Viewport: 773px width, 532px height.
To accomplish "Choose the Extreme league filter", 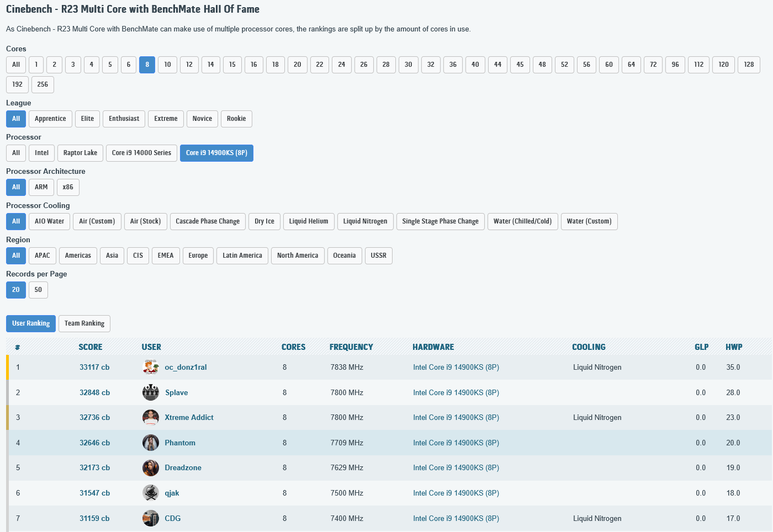I will pyautogui.click(x=166, y=119).
